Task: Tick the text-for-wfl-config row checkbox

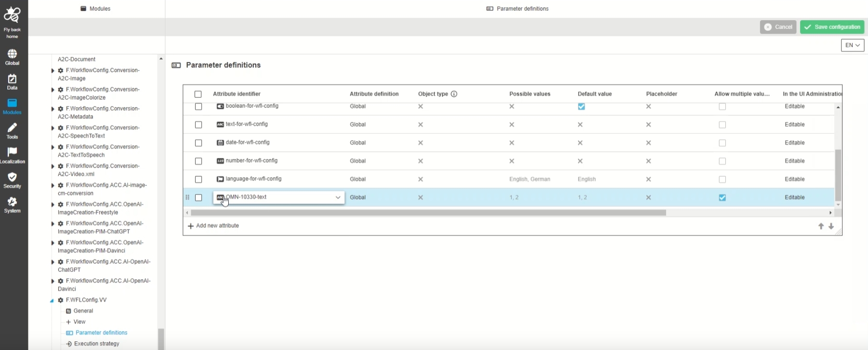Action: coord(198,125)
